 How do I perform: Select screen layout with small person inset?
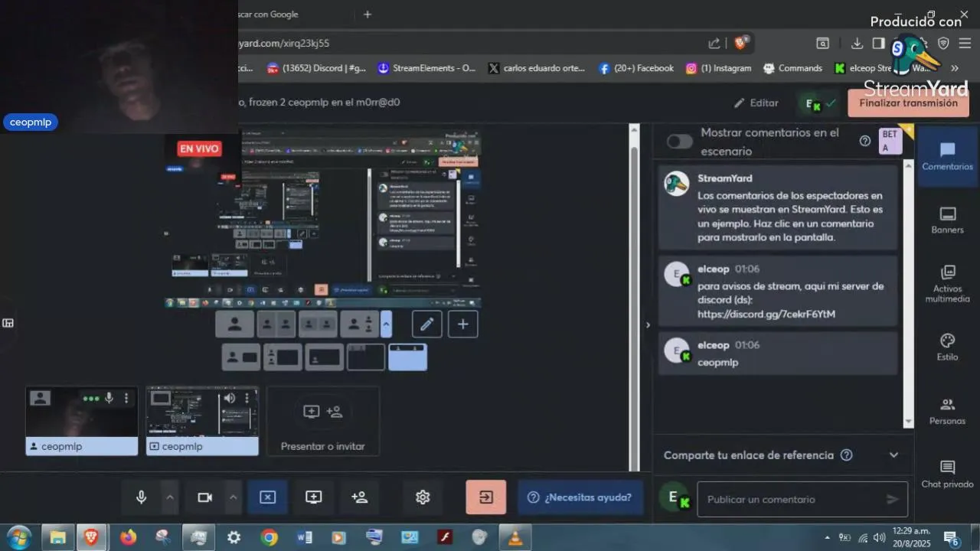pos(324,357)
